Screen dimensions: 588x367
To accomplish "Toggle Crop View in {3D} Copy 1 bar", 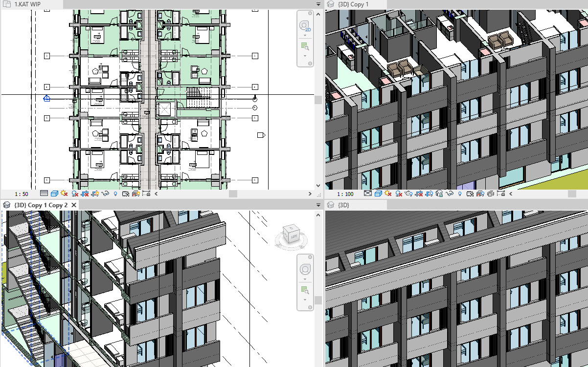I will [419, 194].
